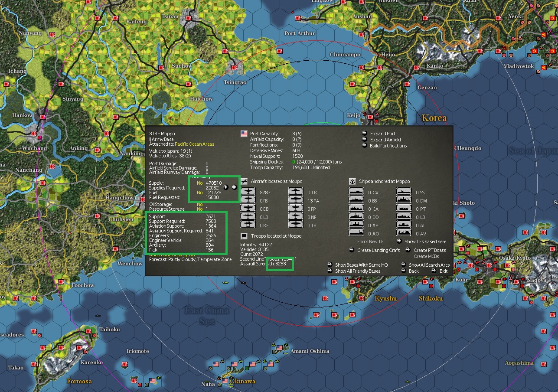The width and height of the screenshot is (558, 392).
Task: Click the Kaifeng label on the map
Action: 137,22
